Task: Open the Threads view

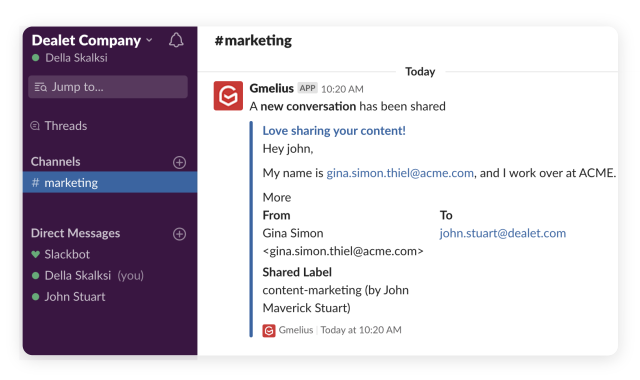Action: click(x=66, y=126)
